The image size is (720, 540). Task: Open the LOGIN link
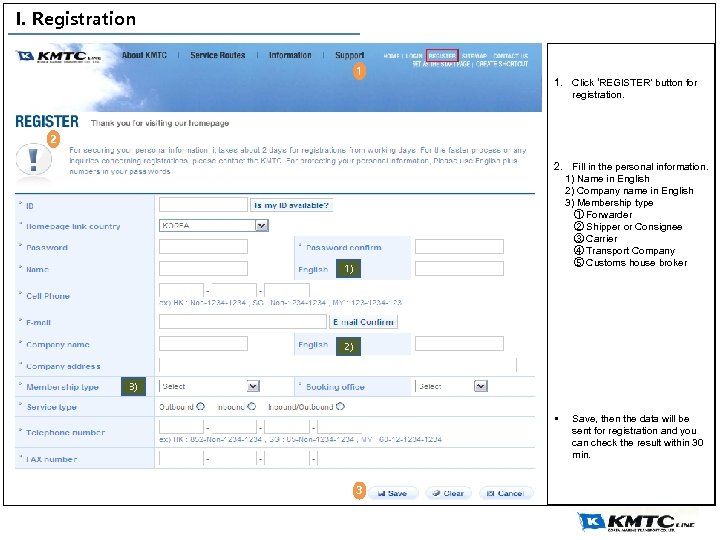click(x=414, y=56)
